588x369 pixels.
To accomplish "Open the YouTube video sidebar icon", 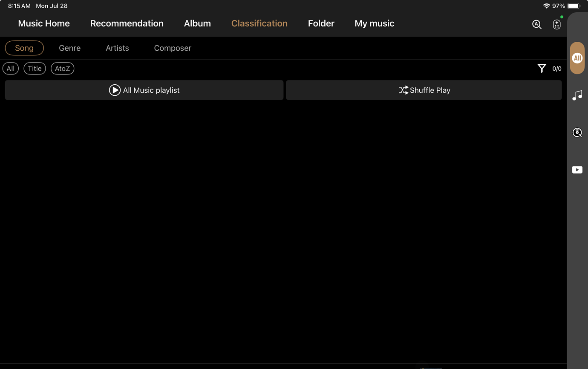I will (x=577, y=170).
